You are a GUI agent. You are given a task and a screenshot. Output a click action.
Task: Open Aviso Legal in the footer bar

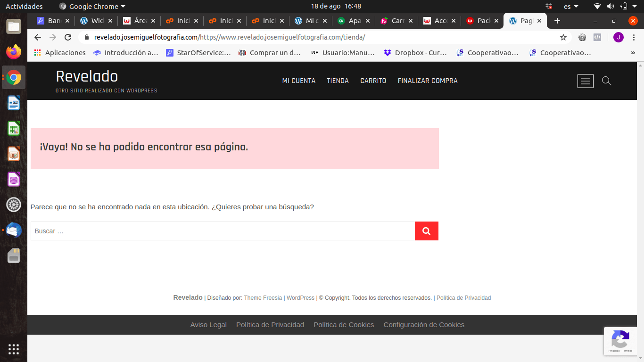208,325
